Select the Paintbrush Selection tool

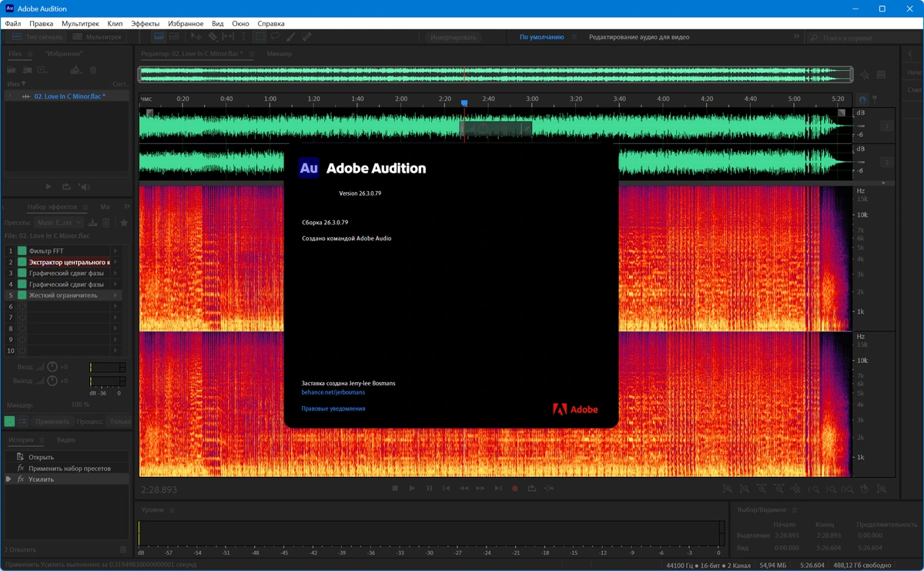pyautogui.click(x=291, y=36)
